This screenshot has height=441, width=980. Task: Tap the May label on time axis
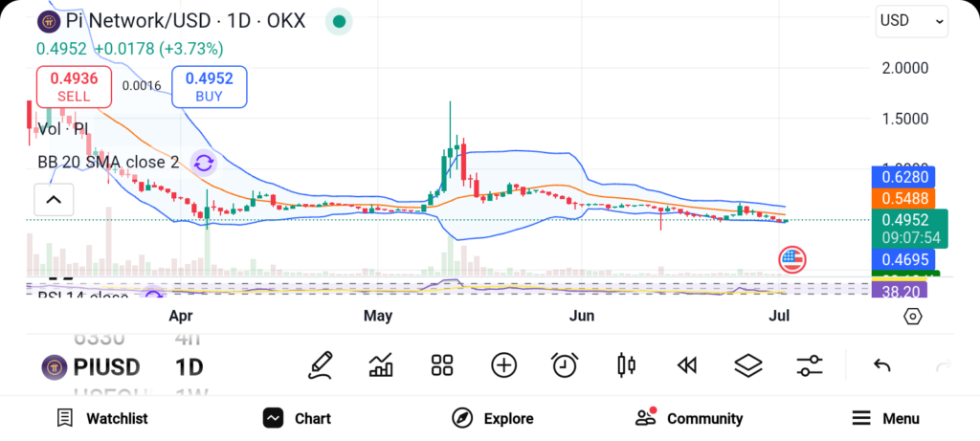click(378, 316)
